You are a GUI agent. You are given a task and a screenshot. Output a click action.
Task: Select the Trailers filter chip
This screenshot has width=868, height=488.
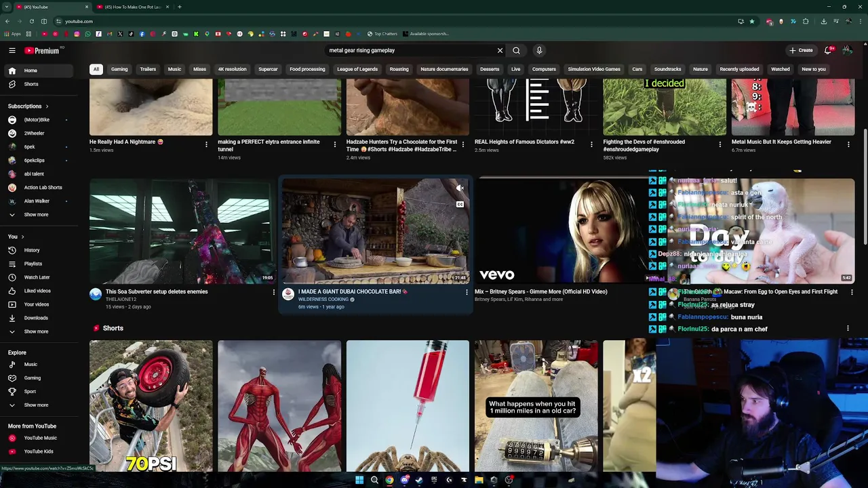(x=148, y=69)
